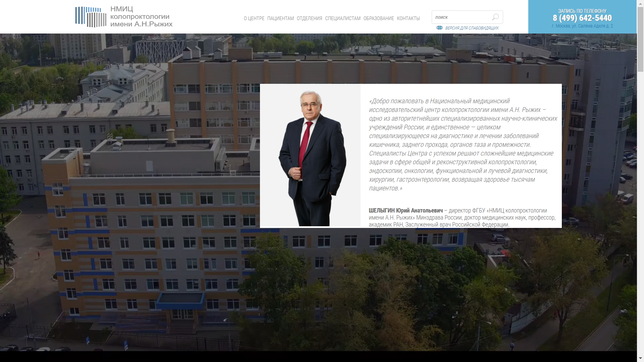Expand the ОТДЕЛЕНИЯ menu item
Screen dimensions: 644x362
[x=309, y=18]
